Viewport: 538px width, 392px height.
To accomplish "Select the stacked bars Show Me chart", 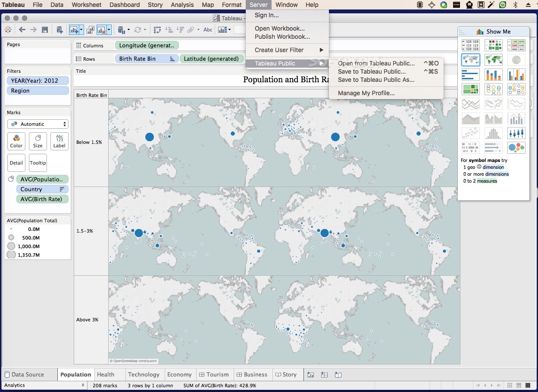I will click(493, 75).
